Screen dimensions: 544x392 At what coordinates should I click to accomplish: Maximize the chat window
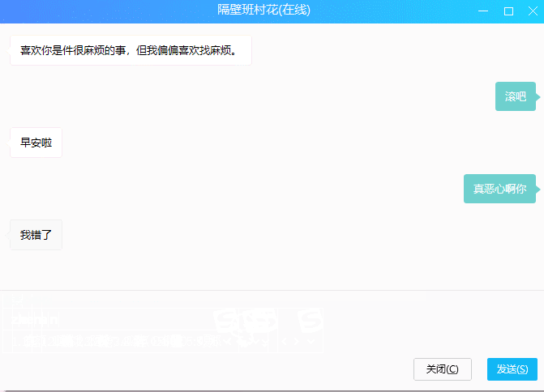(x=508, y=11)
